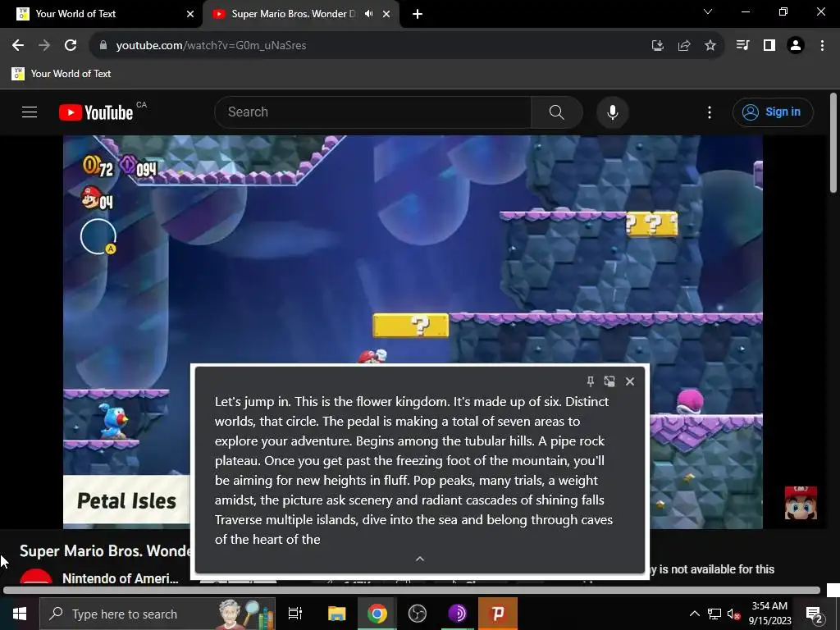The image size is (840, 630).
Task: Go to the YouTube home logo
Action: coord(96,112)
